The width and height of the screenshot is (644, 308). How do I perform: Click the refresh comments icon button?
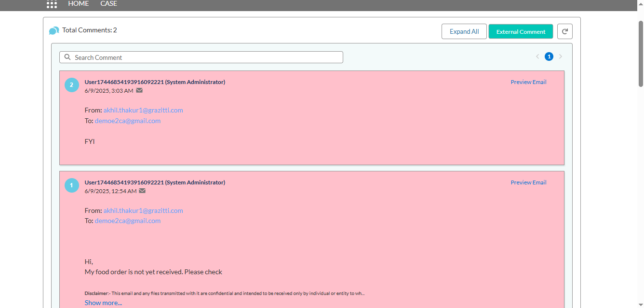tap(564, 31)
